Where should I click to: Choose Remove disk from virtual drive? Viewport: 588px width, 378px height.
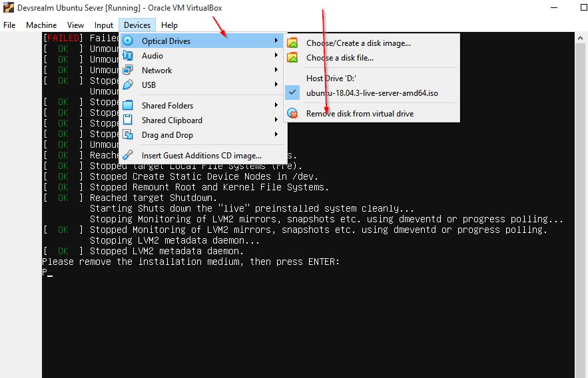[x=372, y=114]
